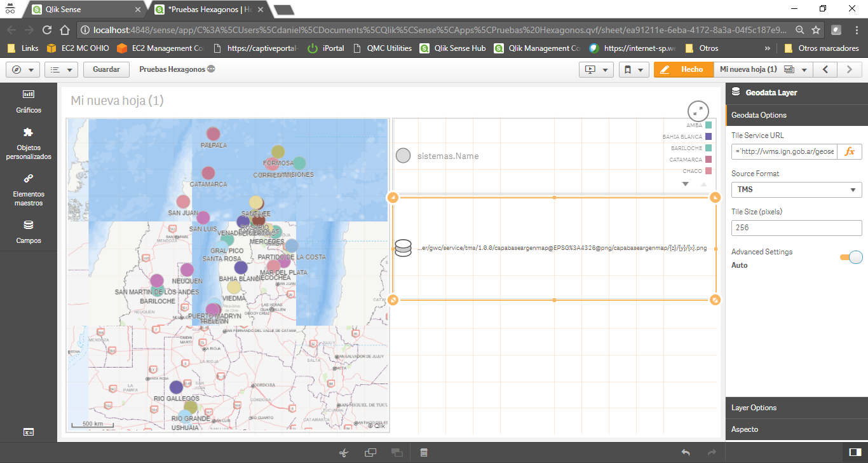Click the AMBA legend color swatch
Image resolution: width=868 pixels, height=463 pixels.
tap(709, 125)
